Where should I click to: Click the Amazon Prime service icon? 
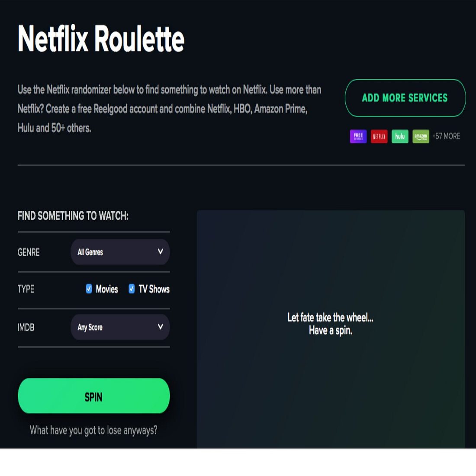point(421,136)
